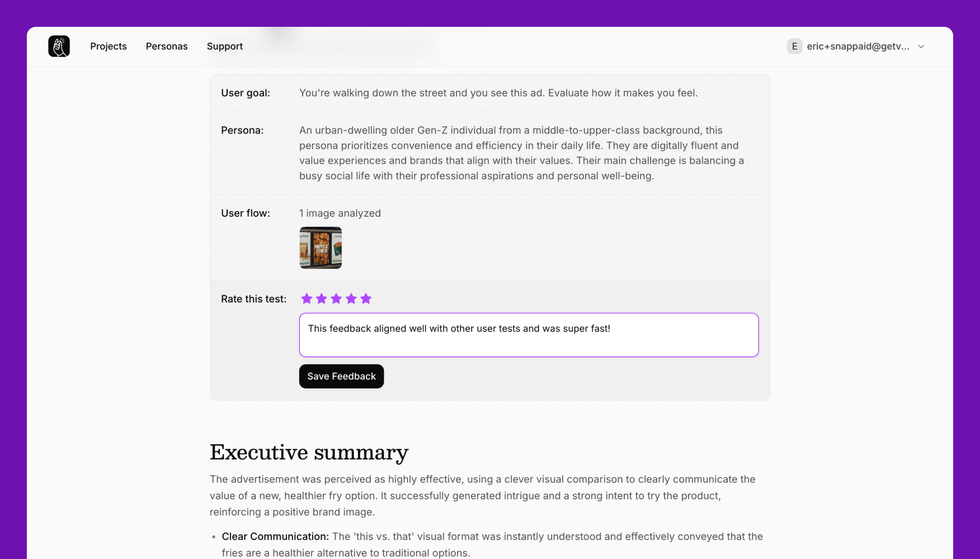
Task: Expand the eric+snappaid account menu
Action: click(x=859, y=46)
